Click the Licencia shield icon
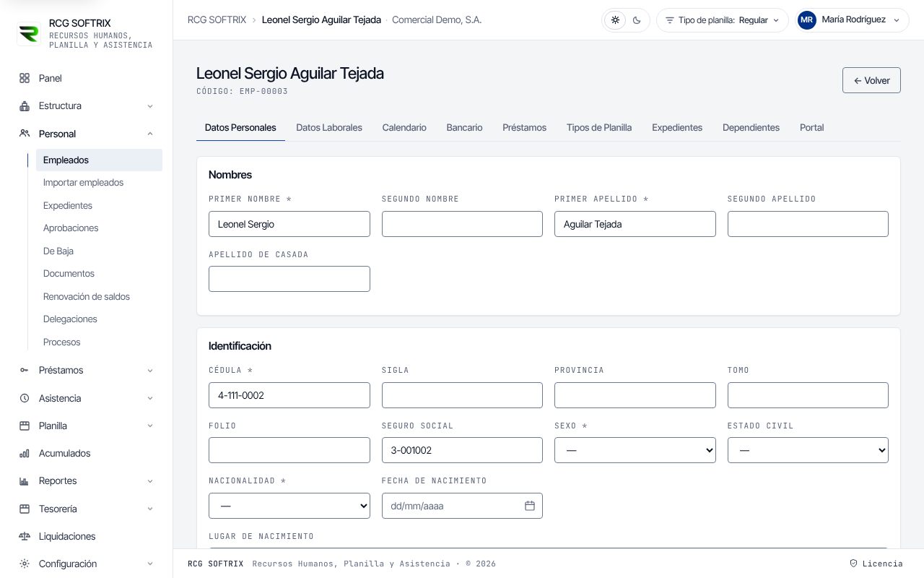 [x=853, y=564]
